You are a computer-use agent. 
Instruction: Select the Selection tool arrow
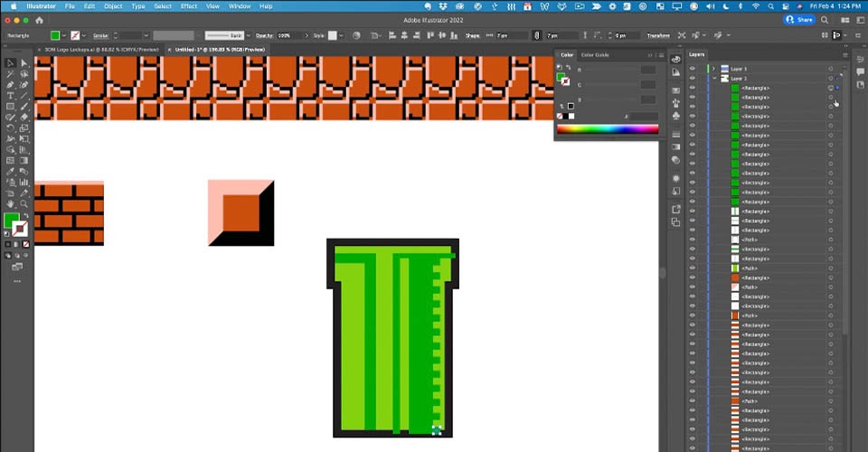[11, 62]
